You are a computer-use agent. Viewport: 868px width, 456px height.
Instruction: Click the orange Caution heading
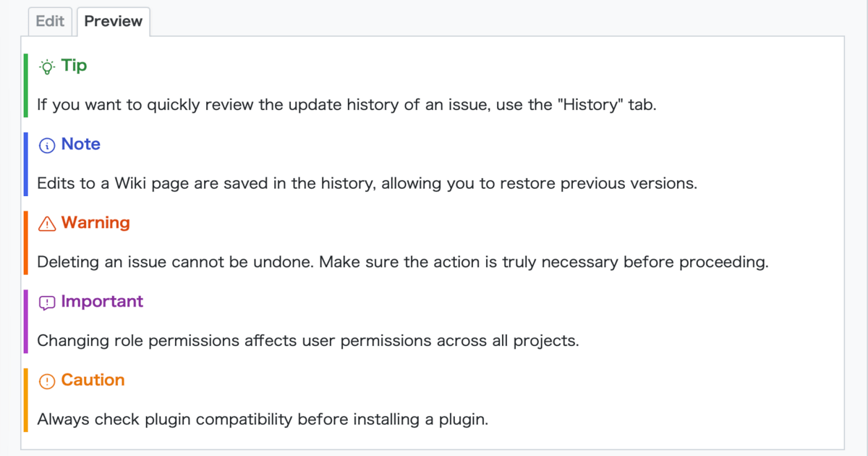93,381
